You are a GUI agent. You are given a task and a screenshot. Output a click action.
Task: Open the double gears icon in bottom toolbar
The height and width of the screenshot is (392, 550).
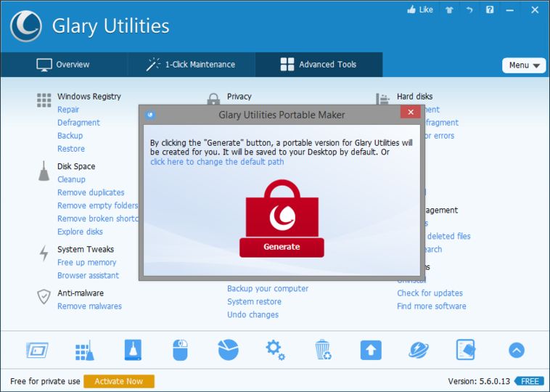tap(275, 350)
